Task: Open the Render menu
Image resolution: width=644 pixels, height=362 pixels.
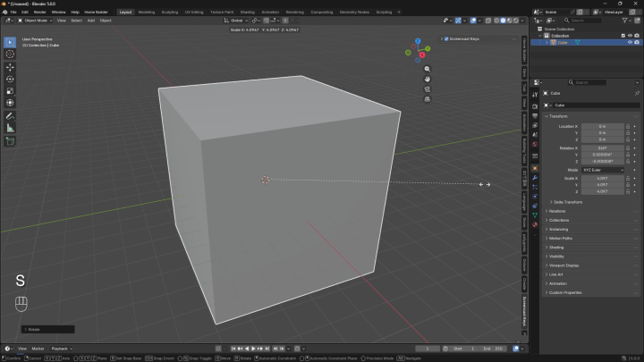Action: click(x=40, y=12)
